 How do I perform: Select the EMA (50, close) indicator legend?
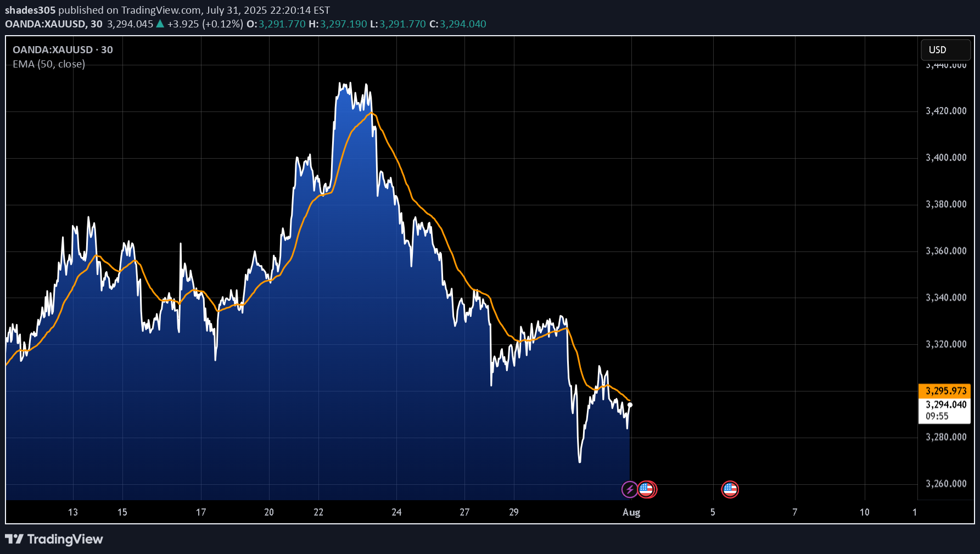point(49,64)
